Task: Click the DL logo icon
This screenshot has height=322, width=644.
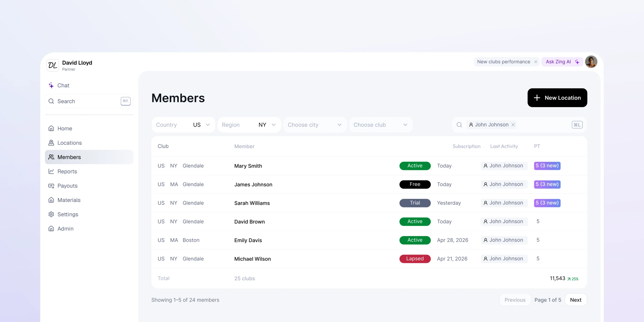Action: 53,65
